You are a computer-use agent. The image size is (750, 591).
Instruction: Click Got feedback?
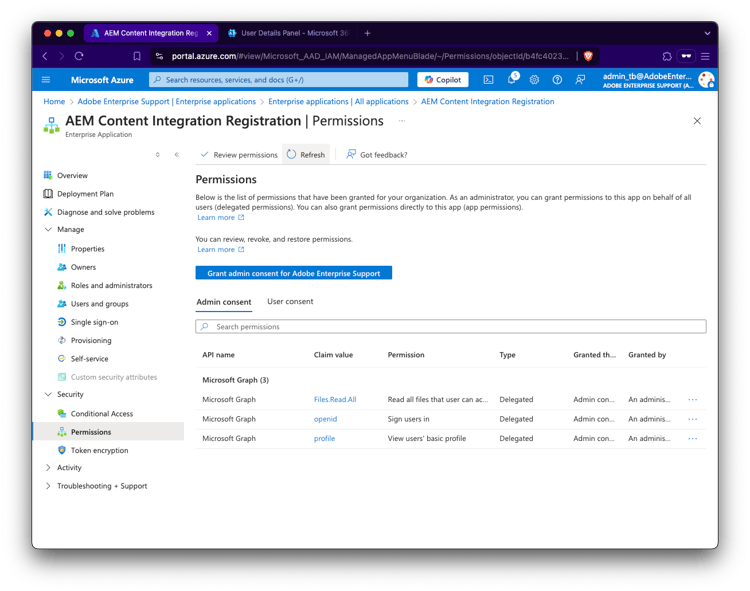coord(376,155)
